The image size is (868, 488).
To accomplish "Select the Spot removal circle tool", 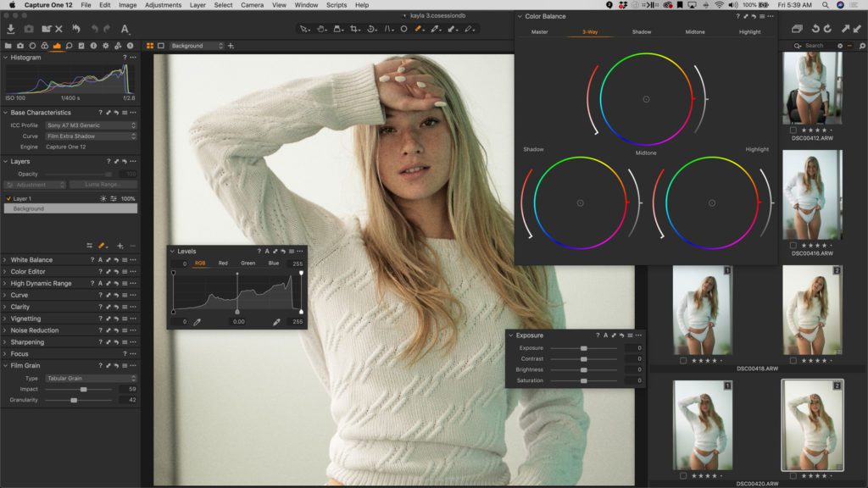I will (x=404, y=29).
